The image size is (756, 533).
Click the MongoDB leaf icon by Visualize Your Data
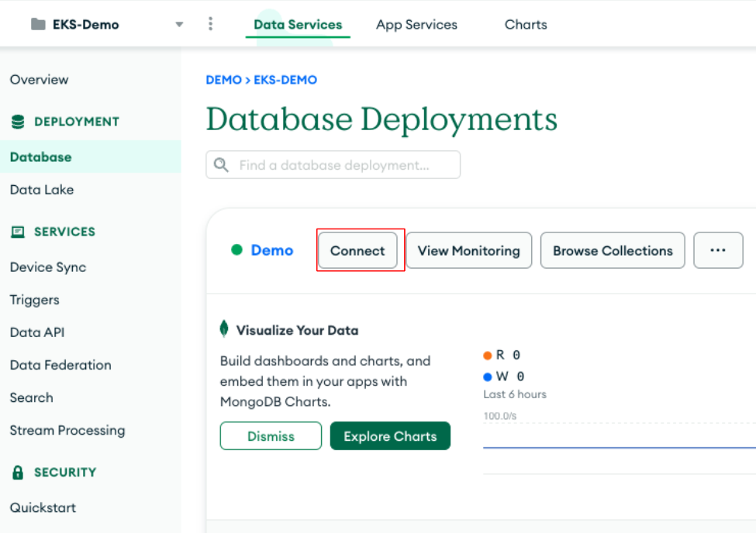[223, 329]
